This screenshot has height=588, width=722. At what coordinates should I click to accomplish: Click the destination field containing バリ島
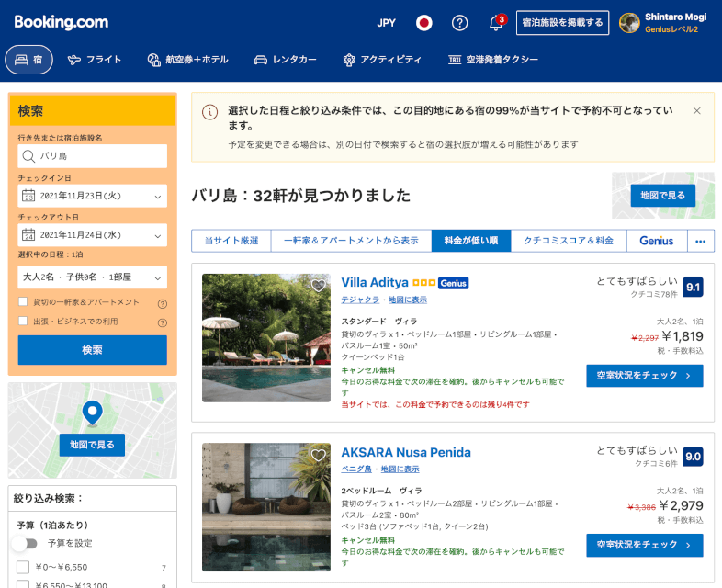pyautogui.click(x=92, y=156)
